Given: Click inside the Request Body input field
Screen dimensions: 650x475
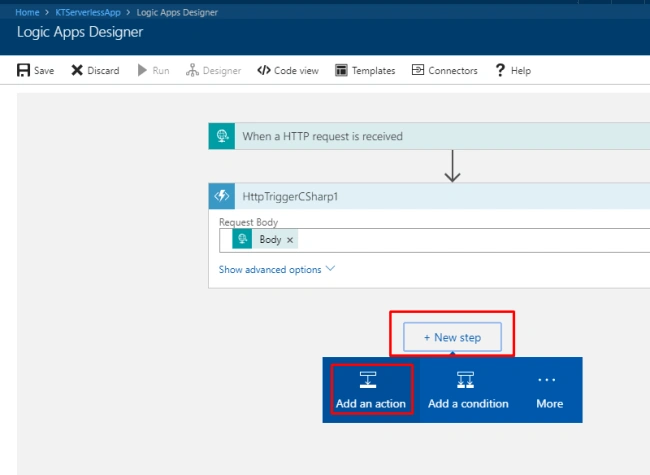Looking at the screenshot, I should [434, 240].
